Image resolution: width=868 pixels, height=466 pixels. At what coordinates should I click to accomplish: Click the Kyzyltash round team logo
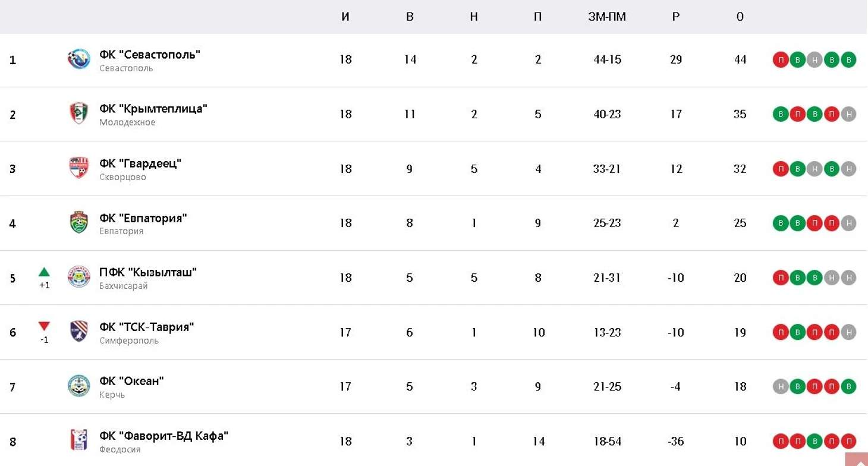(x=79, y=277)
